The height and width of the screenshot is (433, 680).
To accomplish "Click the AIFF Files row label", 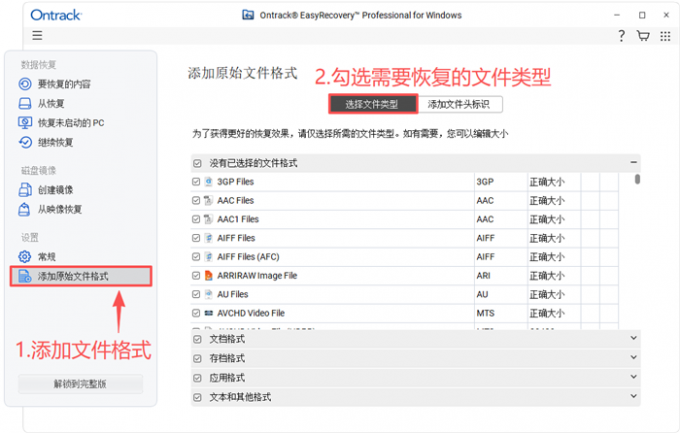I will (x=236, y=238).
